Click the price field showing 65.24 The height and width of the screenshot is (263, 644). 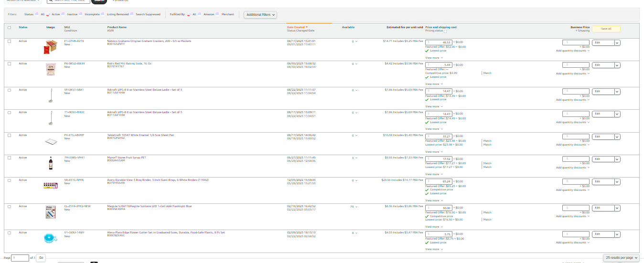439,181
